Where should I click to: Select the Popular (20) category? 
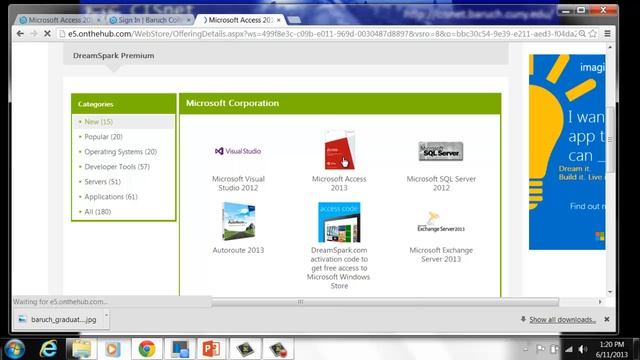click(103, 137)
